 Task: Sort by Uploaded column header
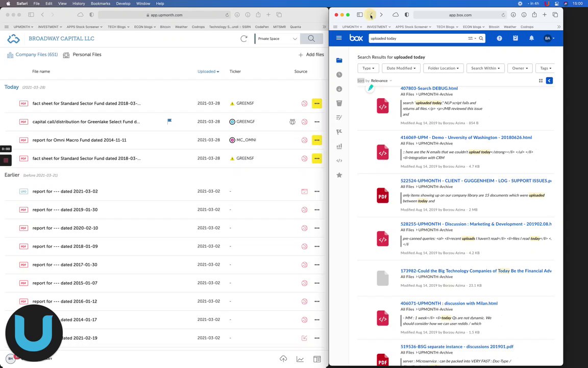tap(208, 72)
